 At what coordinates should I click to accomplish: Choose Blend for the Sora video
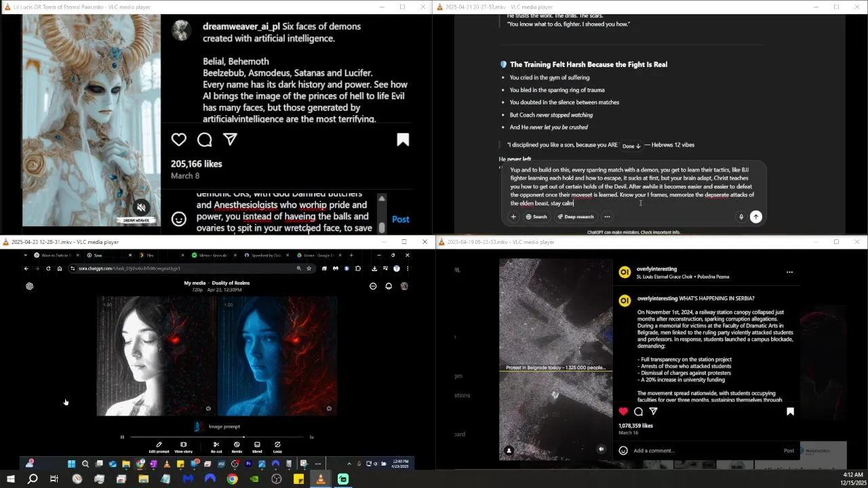pyautogui.click(x=257, y=447)
